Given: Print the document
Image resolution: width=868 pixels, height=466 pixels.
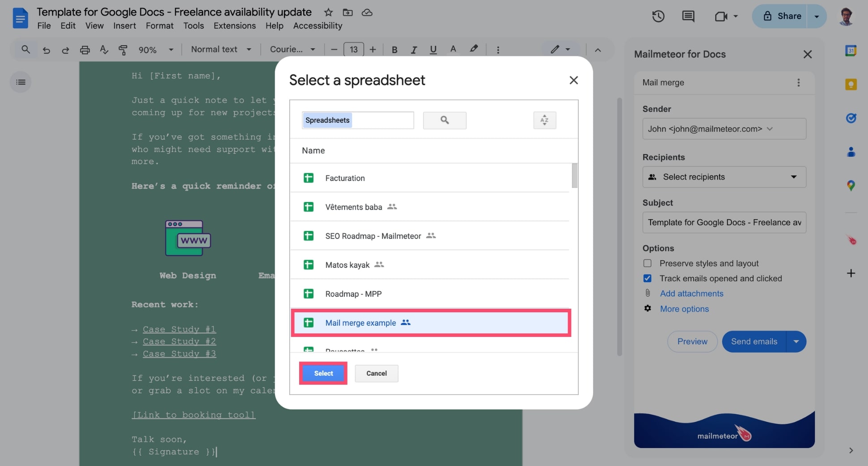Looking at the screenshot, I should coord(85,50).
